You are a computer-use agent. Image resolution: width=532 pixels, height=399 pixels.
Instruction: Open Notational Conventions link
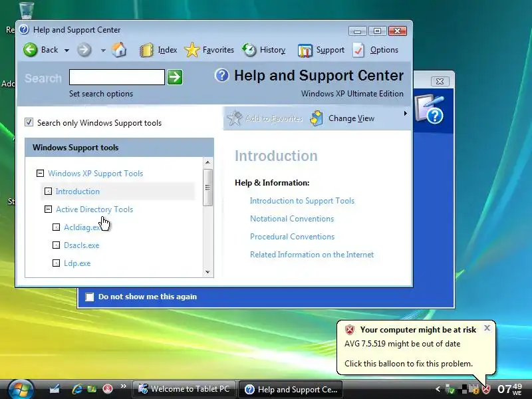pyautogui.click(x=292, y=219)
